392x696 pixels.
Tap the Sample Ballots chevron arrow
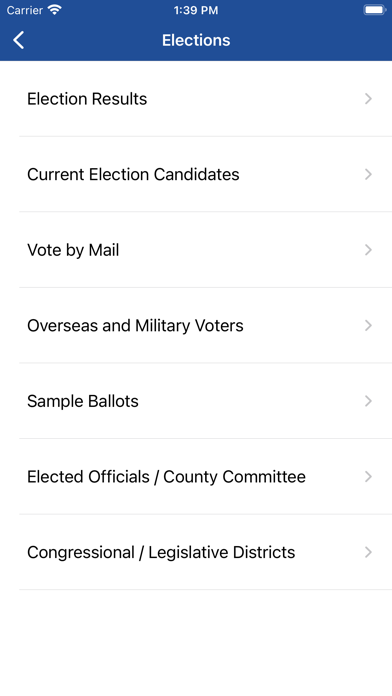tap(368, 401)
